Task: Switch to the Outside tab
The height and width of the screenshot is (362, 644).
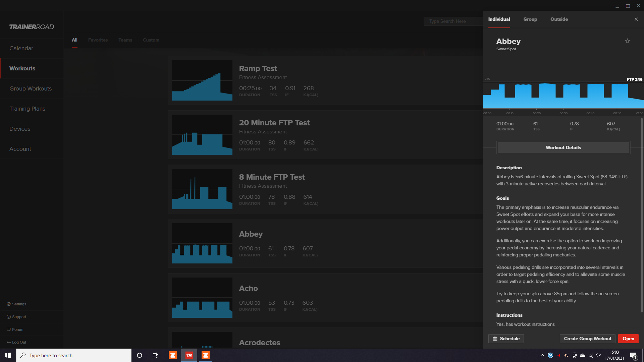Action: tap(559, 19)
